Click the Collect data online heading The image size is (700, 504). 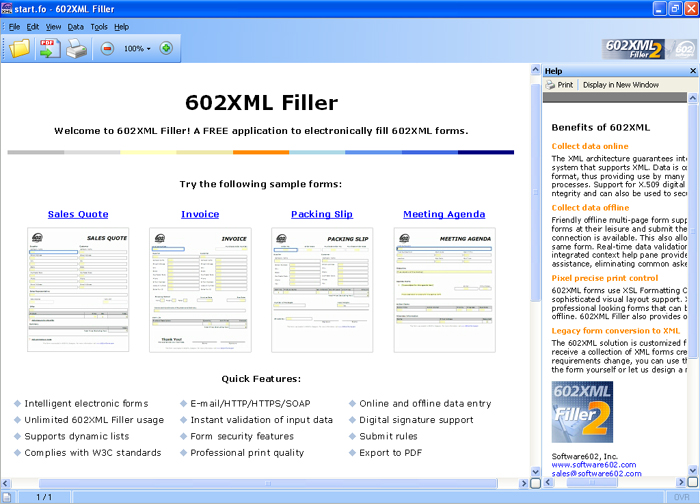(x=590, y=146)
